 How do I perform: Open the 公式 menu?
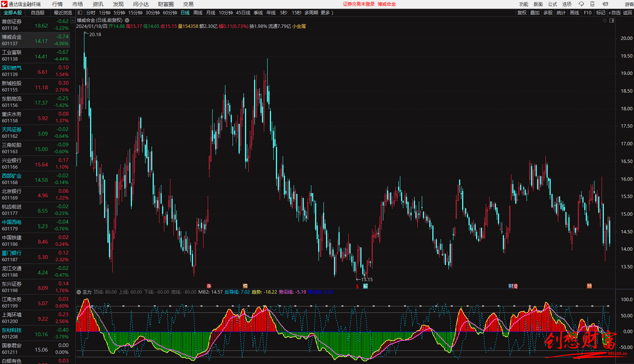coord(553,4)
